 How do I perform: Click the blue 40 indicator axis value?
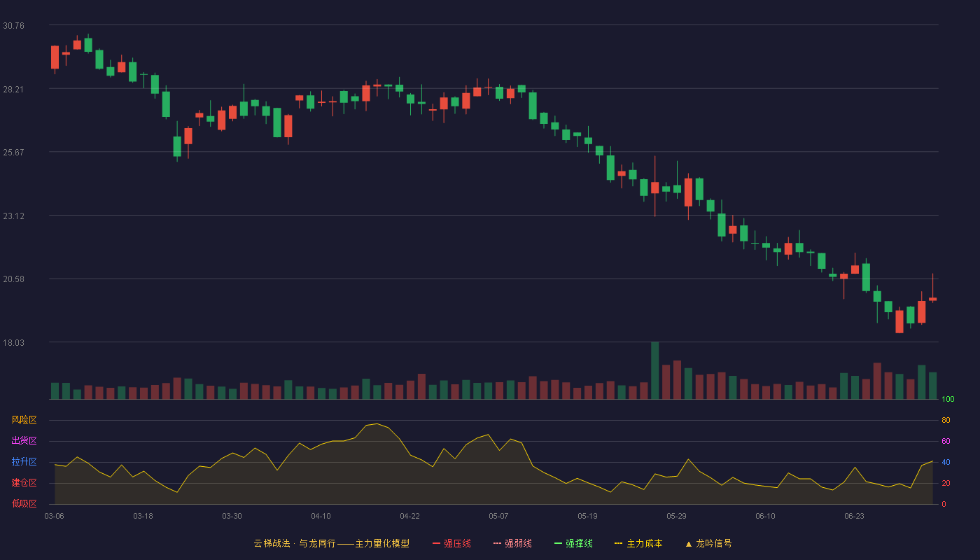(946, 462)
